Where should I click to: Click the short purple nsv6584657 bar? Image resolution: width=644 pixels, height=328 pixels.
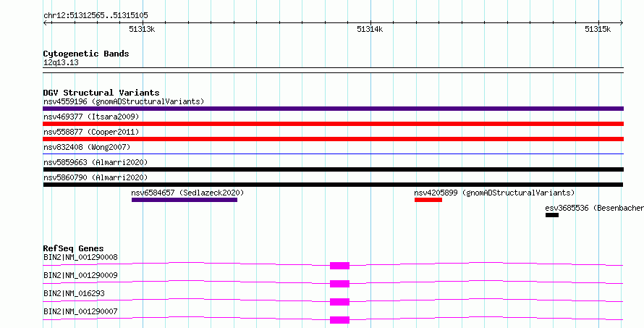click(185, 200)
